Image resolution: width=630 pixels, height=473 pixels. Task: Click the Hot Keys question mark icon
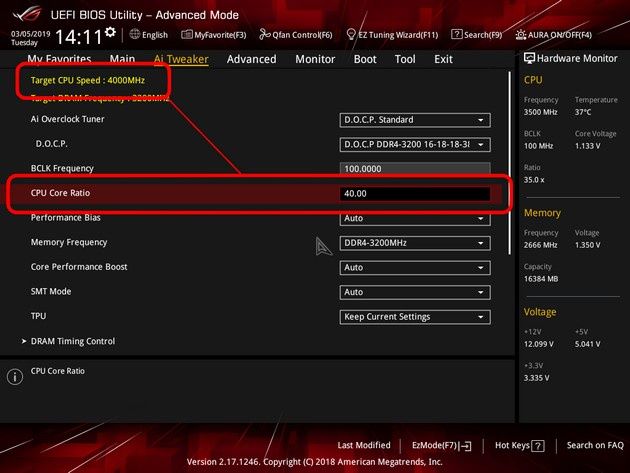tap(538, 446)
